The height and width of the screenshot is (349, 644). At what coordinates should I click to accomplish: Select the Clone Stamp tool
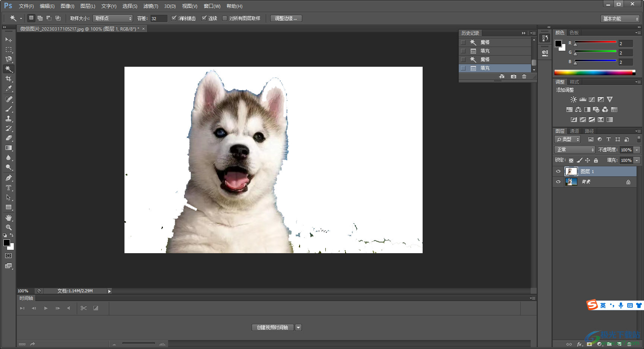(x=9, y=119)
